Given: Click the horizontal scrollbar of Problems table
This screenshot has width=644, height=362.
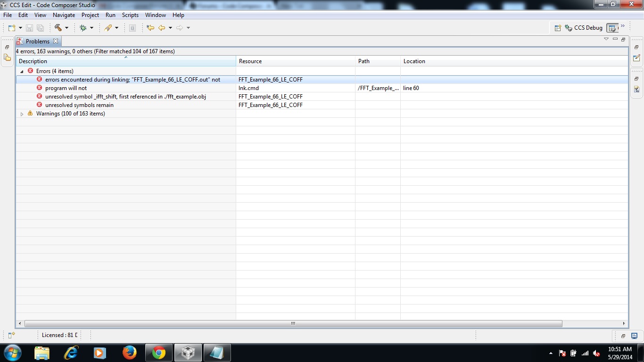Looking at the screenshot, I should pos(293,324).
